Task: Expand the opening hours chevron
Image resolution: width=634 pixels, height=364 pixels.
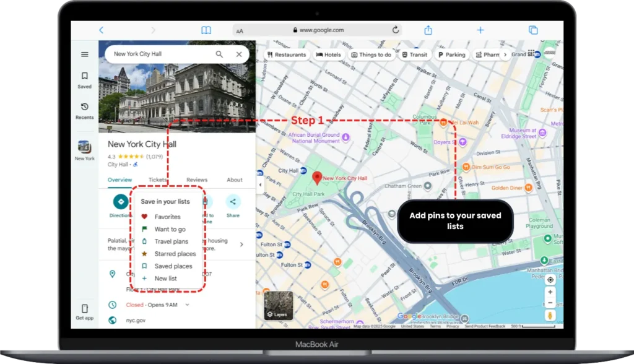Action: [187, 305]
